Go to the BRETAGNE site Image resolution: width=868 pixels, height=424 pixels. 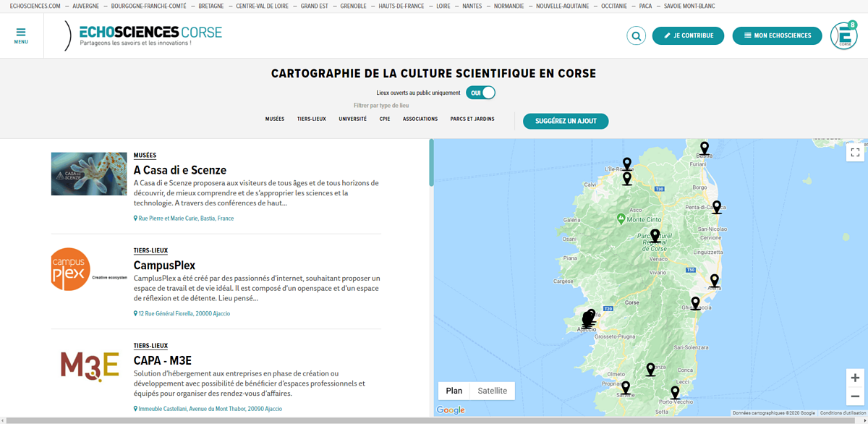coord(211,6)
